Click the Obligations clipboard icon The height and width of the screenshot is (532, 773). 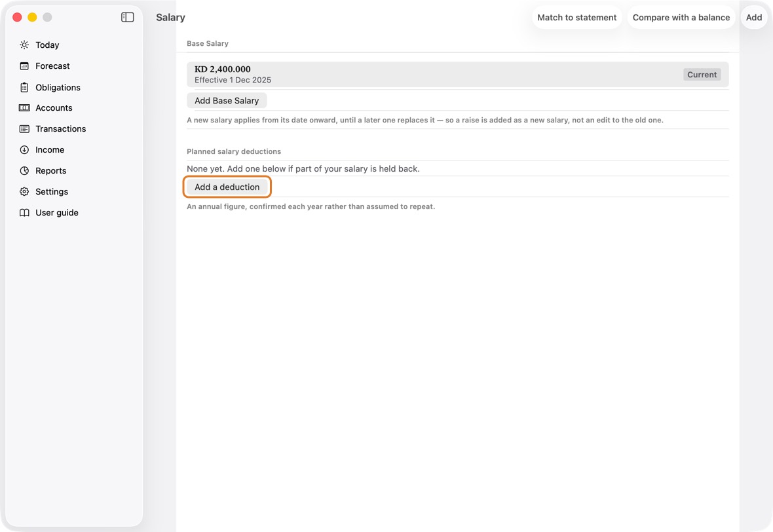click(24, 87)
